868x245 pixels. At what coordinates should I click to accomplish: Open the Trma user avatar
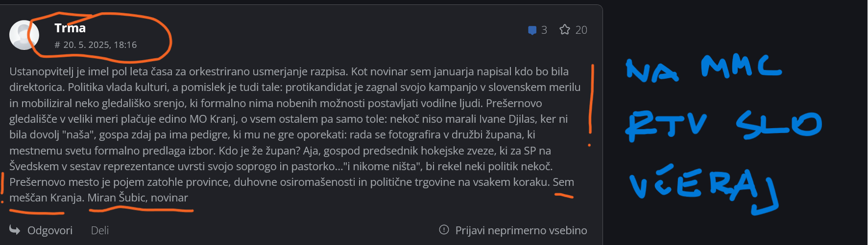tap(24, 35)
